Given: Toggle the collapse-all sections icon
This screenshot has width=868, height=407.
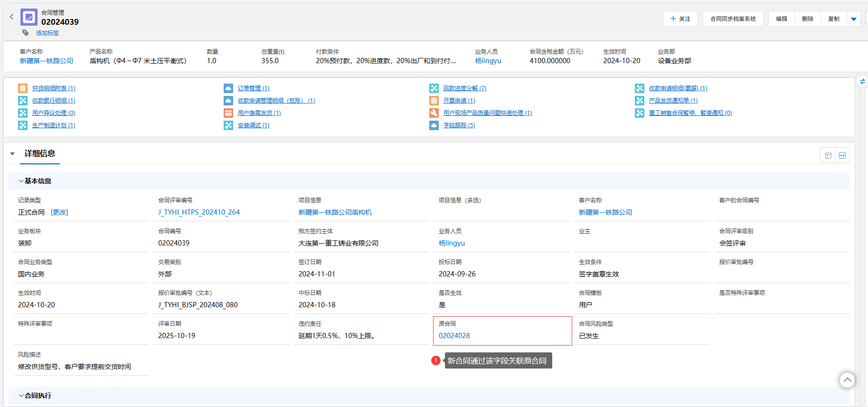Looking at the screenshot, I should coord(842,155).
